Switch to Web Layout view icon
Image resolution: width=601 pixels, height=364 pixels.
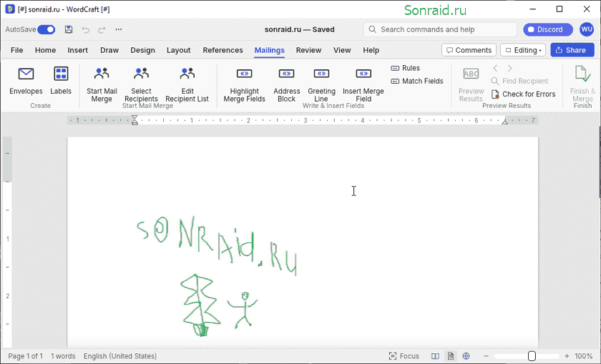tap(466, 356)
